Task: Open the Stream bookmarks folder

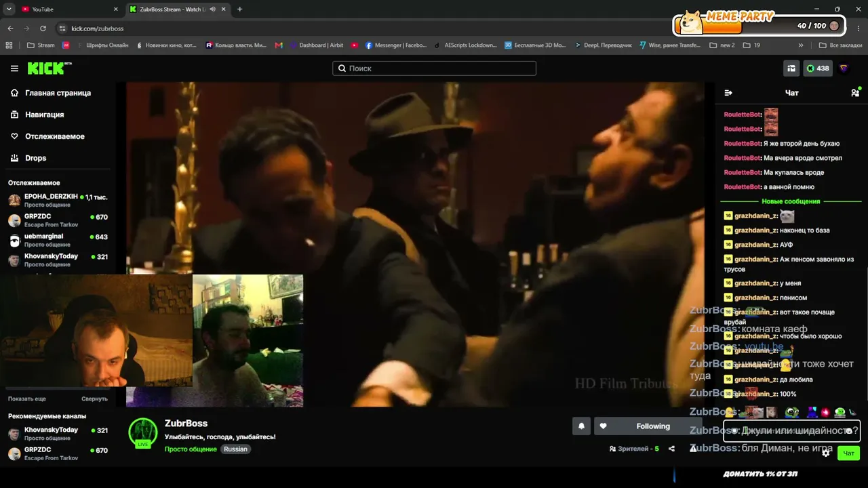Action: point(41,45)
